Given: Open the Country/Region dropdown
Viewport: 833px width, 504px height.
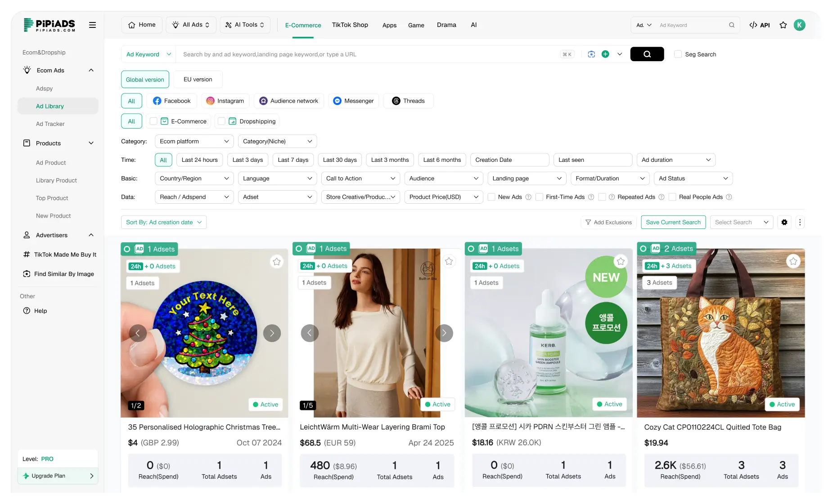Looking at the screenshot, I should pos(194,178).
